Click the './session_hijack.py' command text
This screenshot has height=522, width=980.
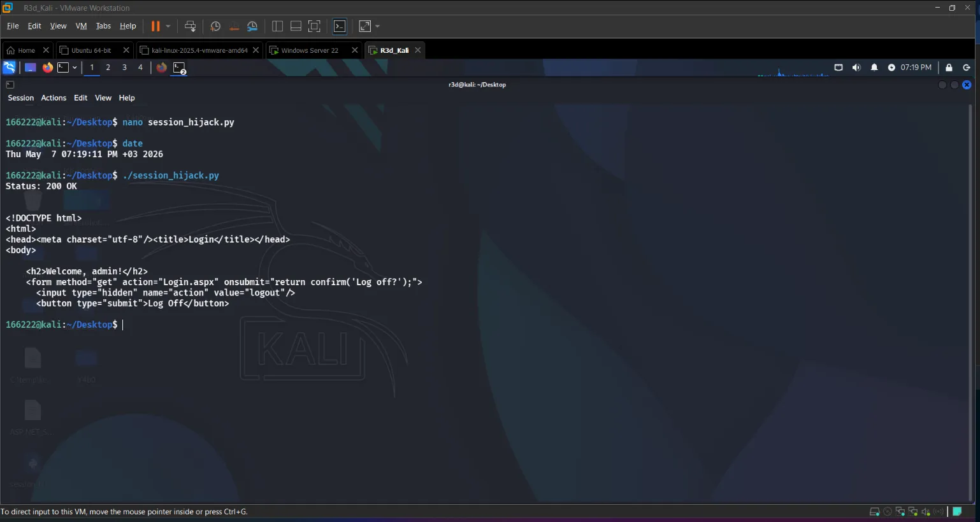171,176
